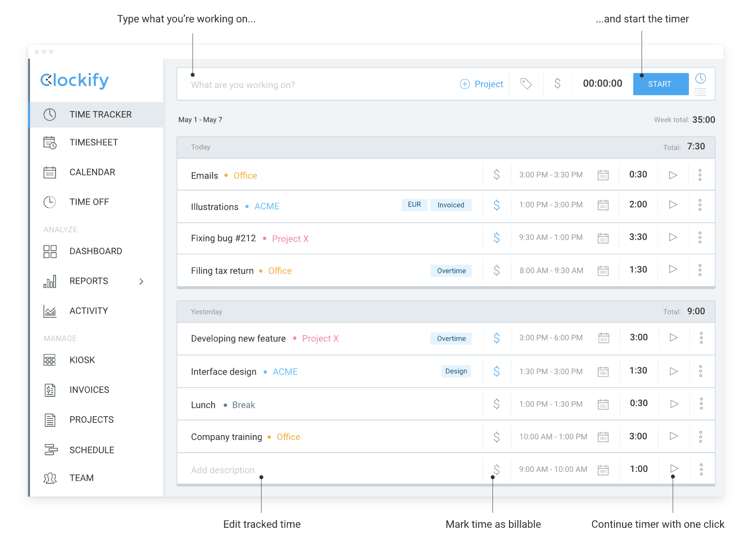This screenshot has height=553, width=756.
Task: Click the Clockify logo
Action: coord(75,80)
